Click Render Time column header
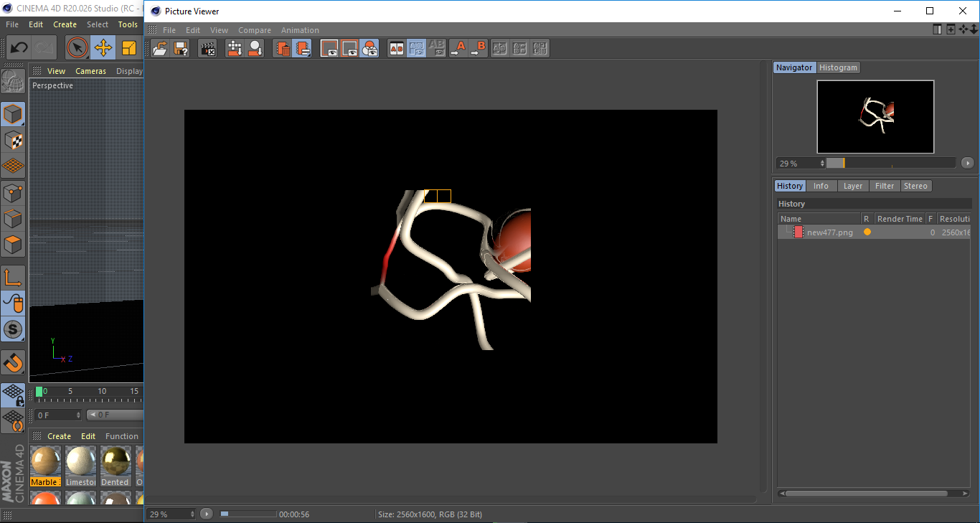The image size is (980, 523). [900, 219]
